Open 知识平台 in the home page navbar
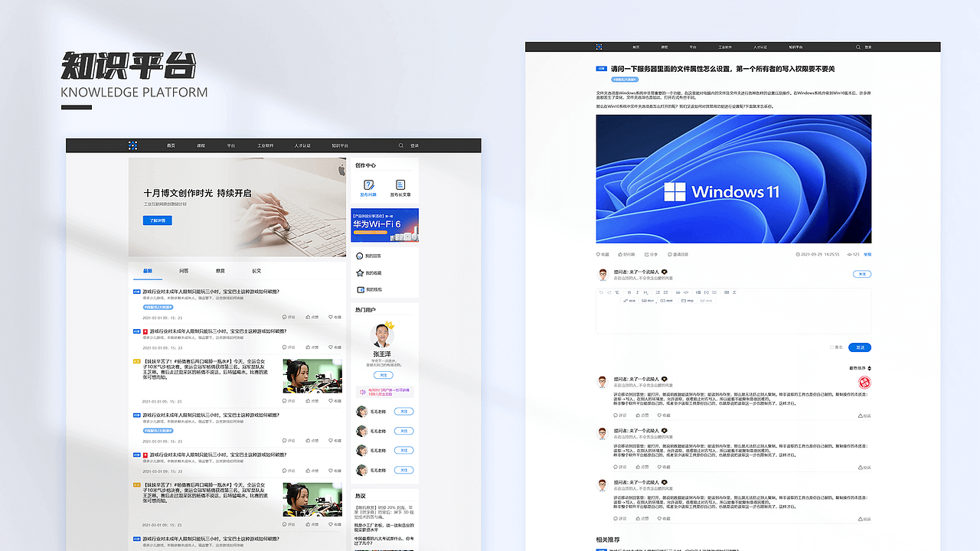This screenshot has height=551, width=980. click(340, 145)
